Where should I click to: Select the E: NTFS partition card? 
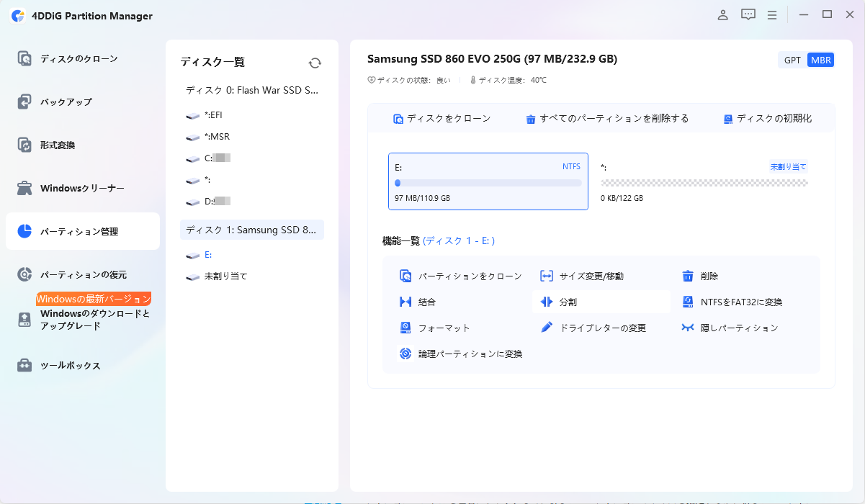point(488,181)
